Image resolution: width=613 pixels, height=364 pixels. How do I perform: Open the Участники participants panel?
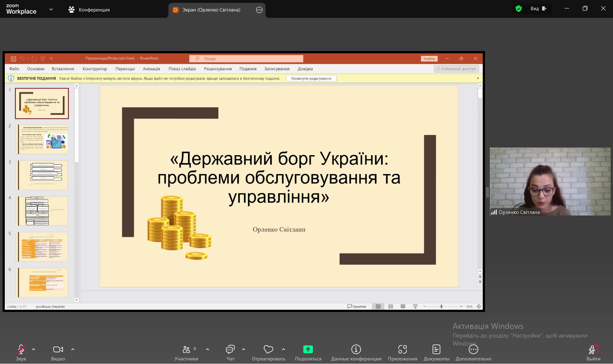[186, 350]
